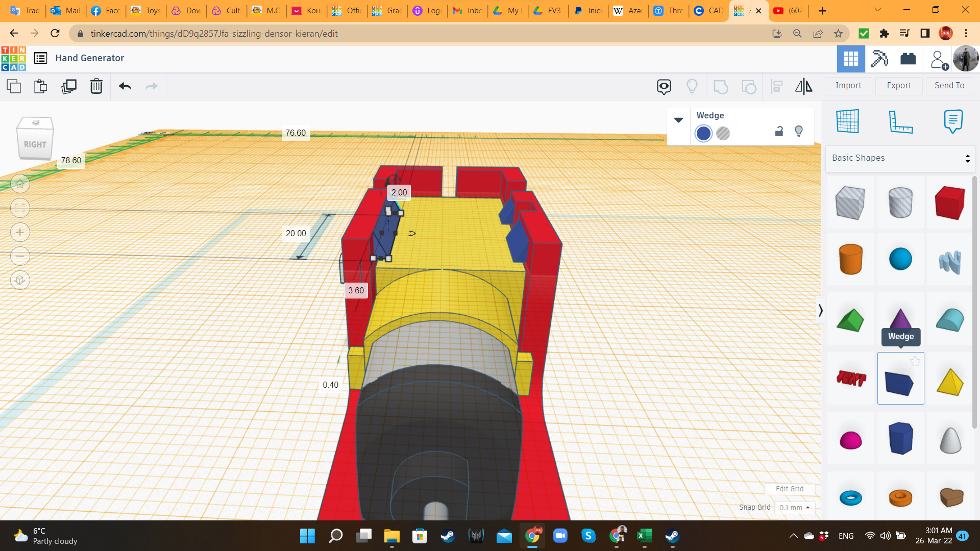Pick the Solid blue color swatch
The width and height of the screenshot is (980, 551).
click(x=703, y=134)
